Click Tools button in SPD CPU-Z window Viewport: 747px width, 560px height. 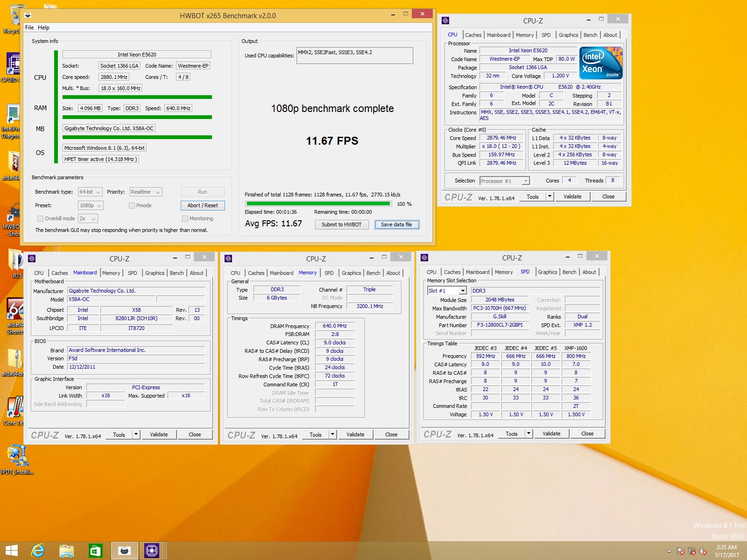(x=512, y=434)
